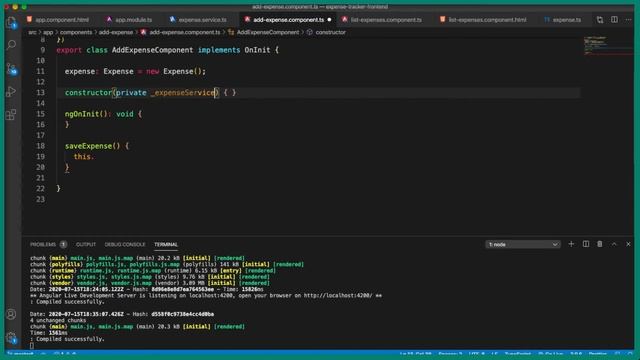Image resolution: width=640 pixels, height=360 pixels.
Task: Click the Go Live status bar button
Action: 551,354
